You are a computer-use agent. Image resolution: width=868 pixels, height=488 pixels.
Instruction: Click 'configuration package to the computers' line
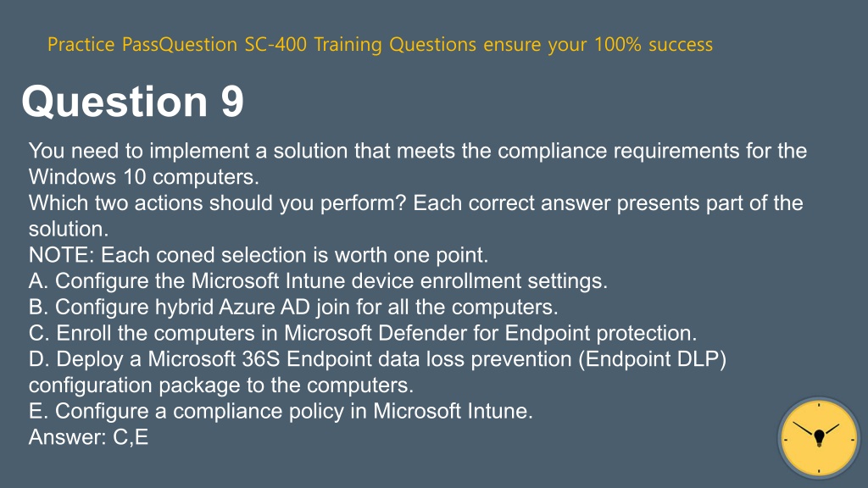pyautogui.click(x=221, y=385)
